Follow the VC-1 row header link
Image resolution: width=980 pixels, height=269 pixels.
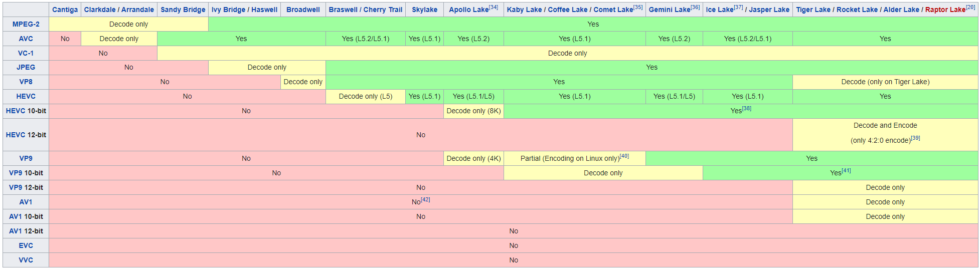point(26,53)
